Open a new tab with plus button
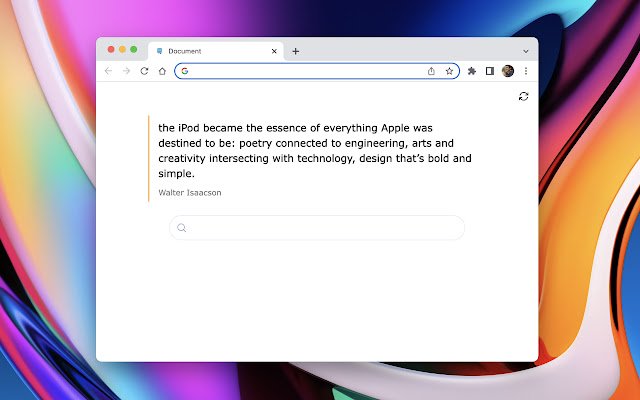The width and height of the screenshot is (640, 400). (296, 51)
